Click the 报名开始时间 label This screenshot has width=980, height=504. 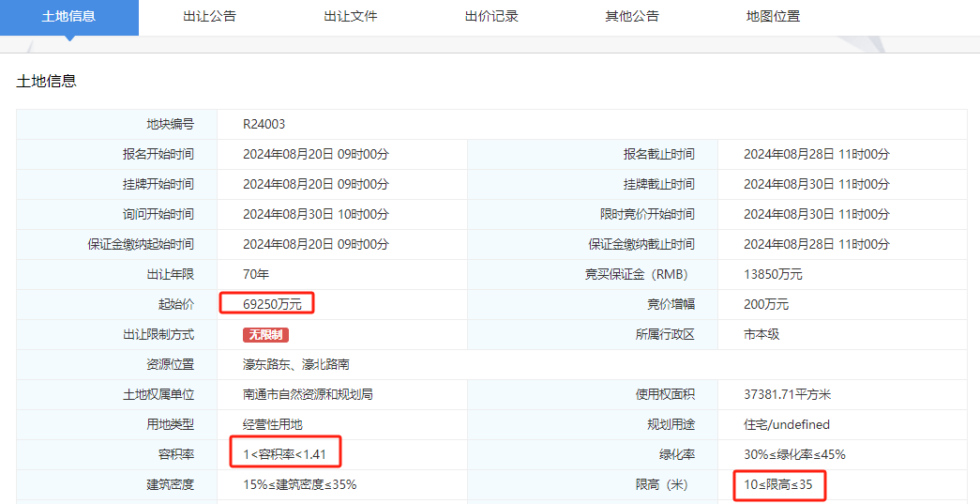[x=158, y=155]
